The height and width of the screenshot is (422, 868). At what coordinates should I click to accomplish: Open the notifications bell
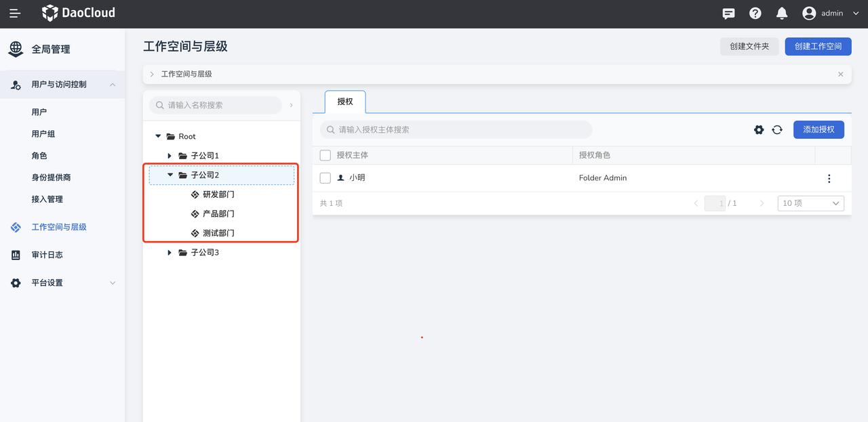click(782, 14)
